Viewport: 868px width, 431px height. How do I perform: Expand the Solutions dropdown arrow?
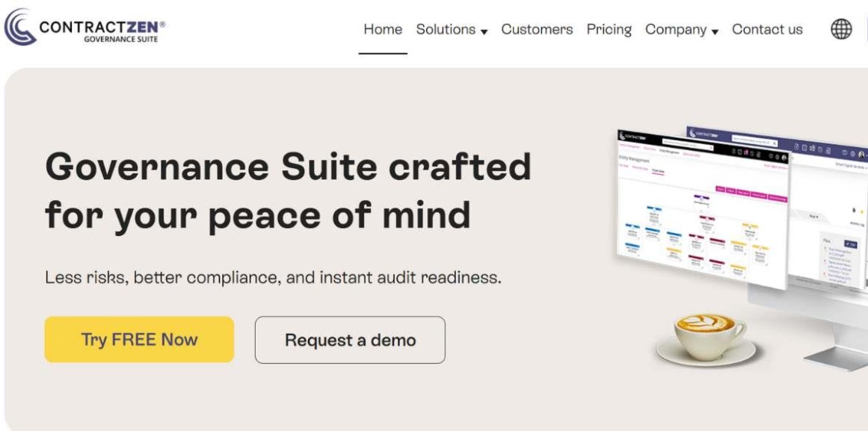click(484, 32)
